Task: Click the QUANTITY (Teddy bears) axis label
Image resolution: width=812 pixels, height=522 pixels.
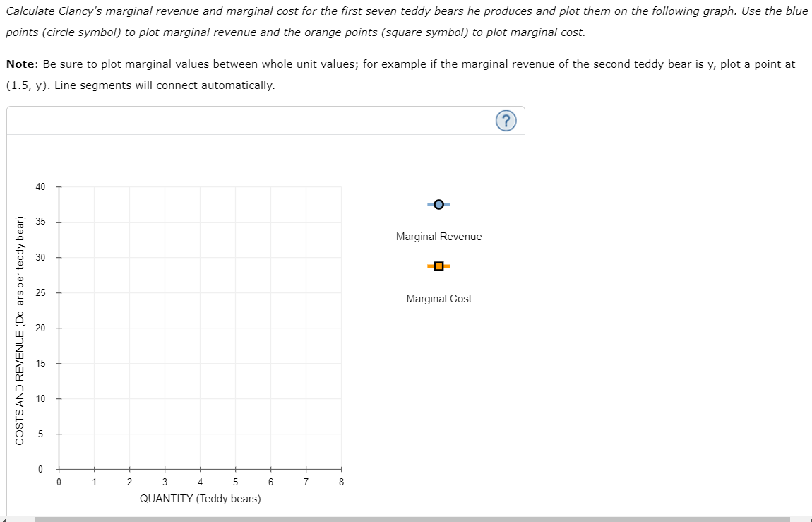Action: (x=200, y=498)
